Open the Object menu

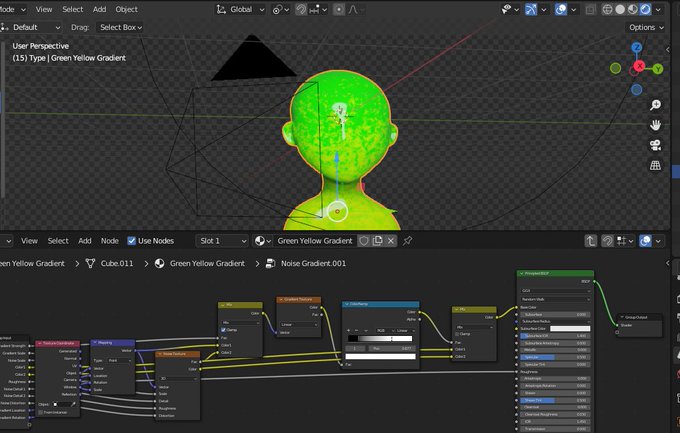(126, 9)
